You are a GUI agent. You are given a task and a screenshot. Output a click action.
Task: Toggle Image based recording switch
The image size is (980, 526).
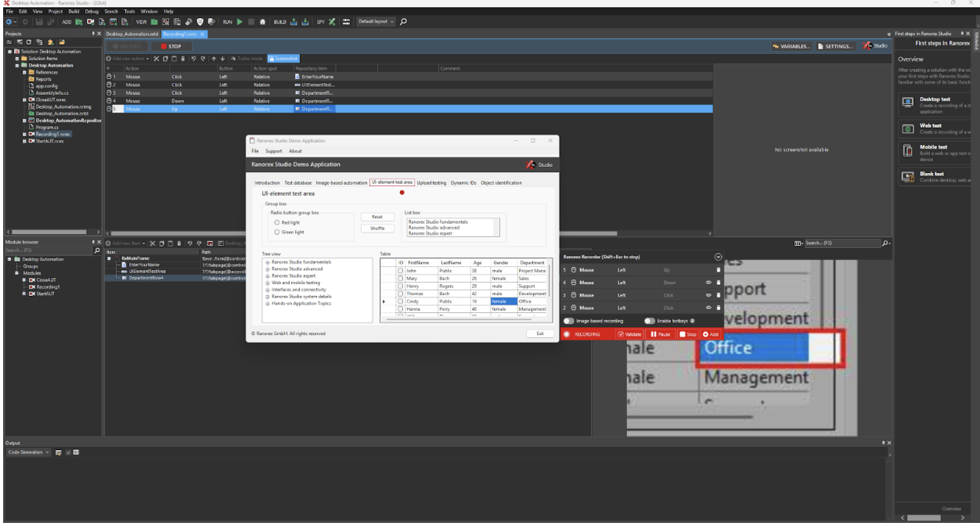click(569, 321)
